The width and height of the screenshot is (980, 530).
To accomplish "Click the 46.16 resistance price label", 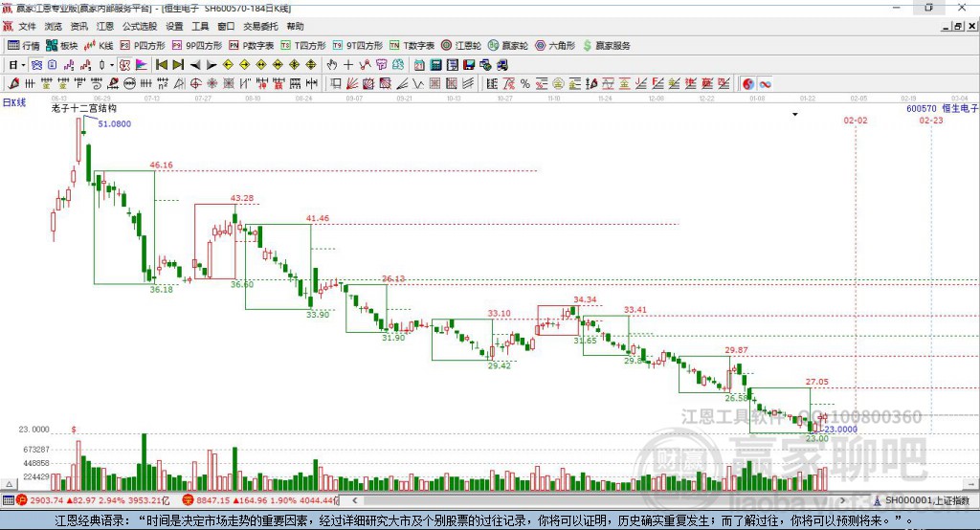I will click(161, 165).
